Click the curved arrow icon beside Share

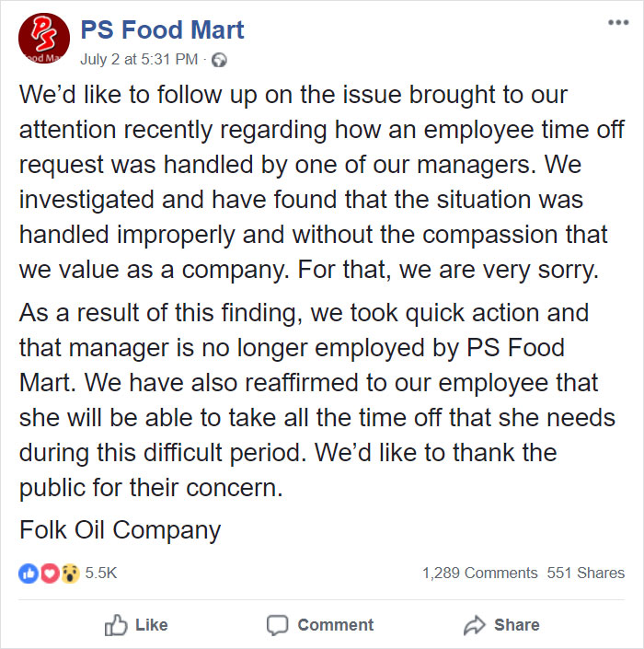point(474,625)
